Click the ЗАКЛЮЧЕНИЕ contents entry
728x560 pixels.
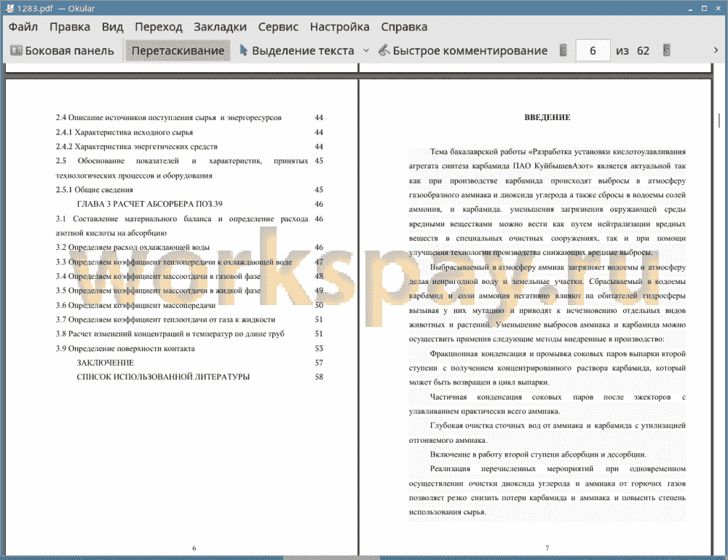click(106, 363)
